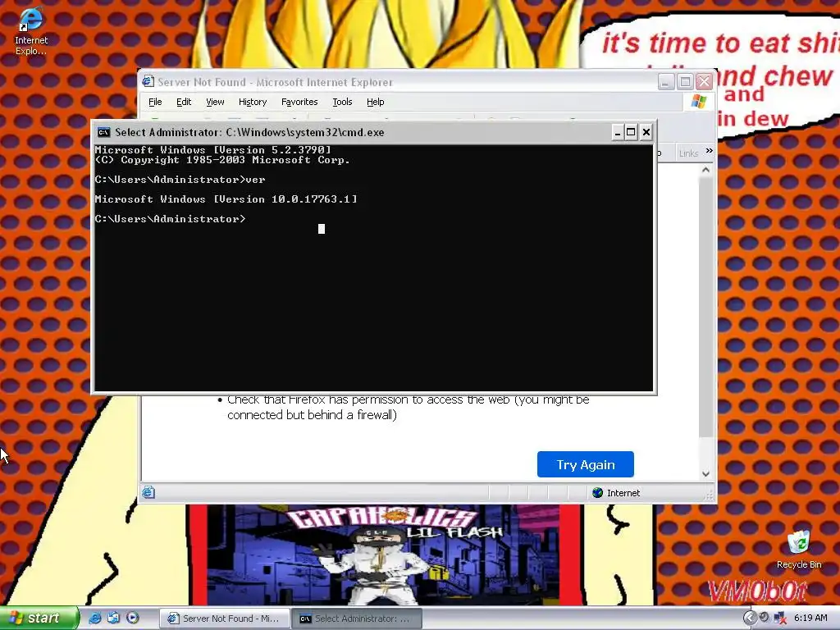
Task: Click the 'Copyright 1985-2003 Microsoft Corp.' line
Action: click(222, 160)
